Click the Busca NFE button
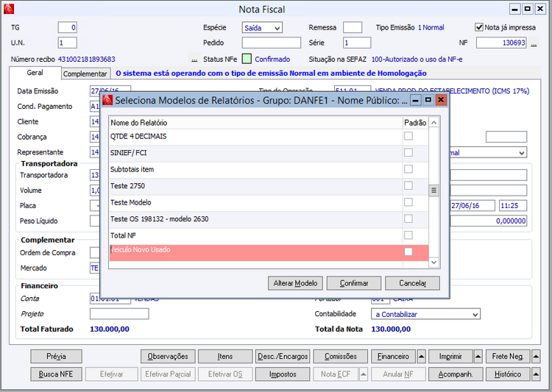The image size is (552, 392). (57, 374)
